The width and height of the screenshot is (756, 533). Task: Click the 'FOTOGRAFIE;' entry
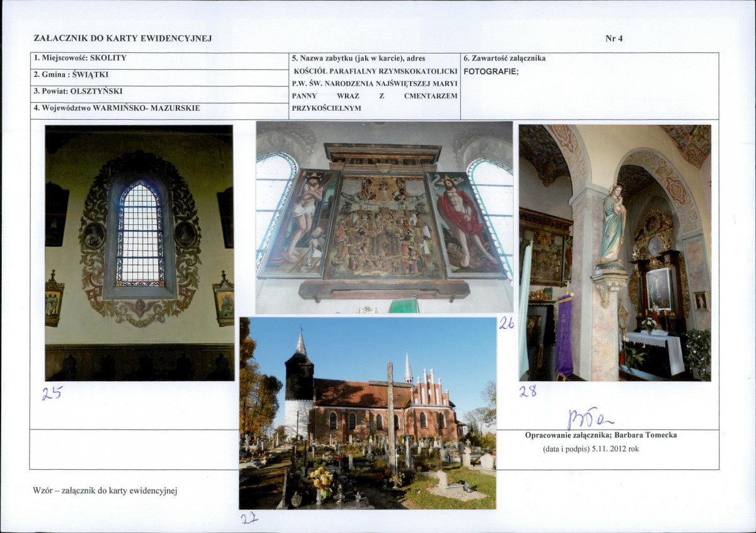491,72
